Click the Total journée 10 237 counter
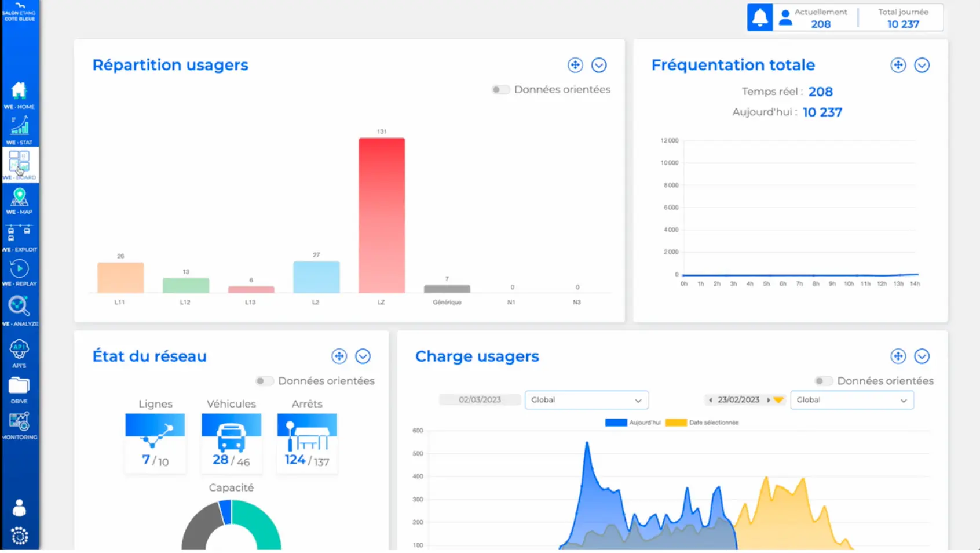This screenshot has height=553, width=980. 903,18
